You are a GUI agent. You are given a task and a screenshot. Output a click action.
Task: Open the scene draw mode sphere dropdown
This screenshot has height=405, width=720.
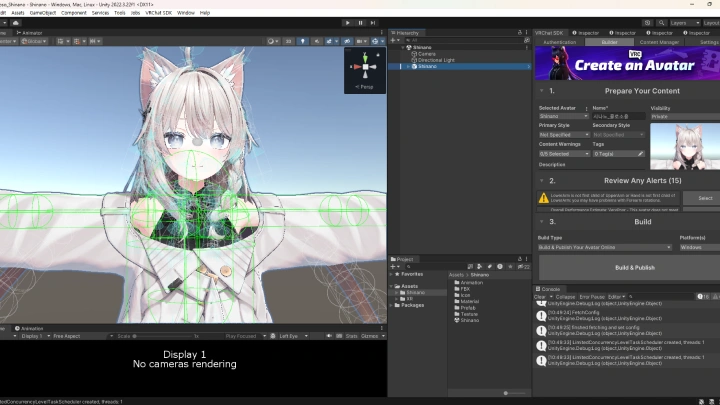click(272, 41)
